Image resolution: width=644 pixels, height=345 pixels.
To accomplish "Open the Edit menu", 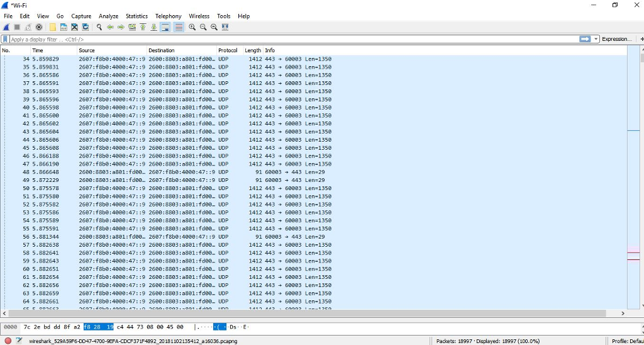I will tap(25, 16).
